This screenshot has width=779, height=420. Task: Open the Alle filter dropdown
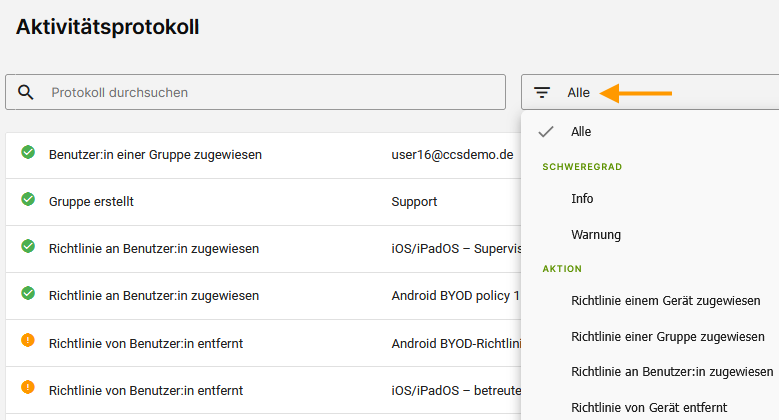[650, 92]
